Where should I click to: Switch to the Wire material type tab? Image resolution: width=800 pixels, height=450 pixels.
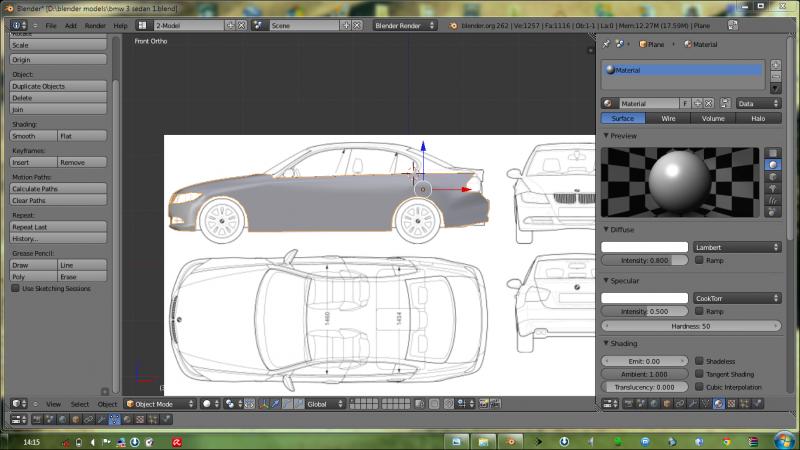668,118
